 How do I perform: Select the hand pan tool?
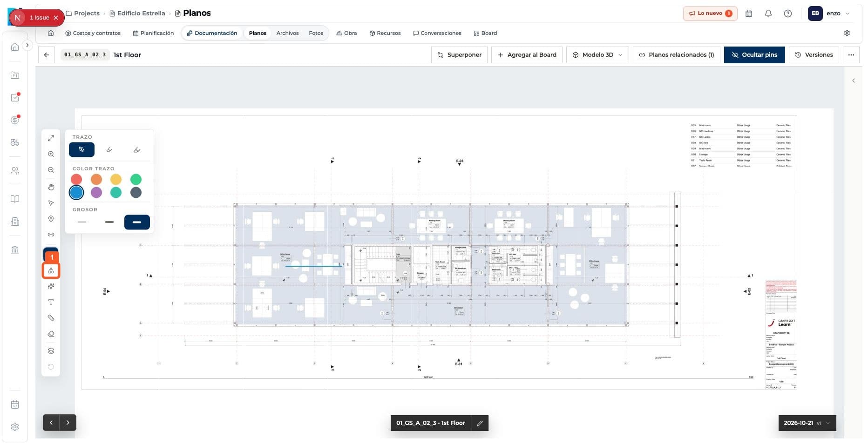(51, 187)
